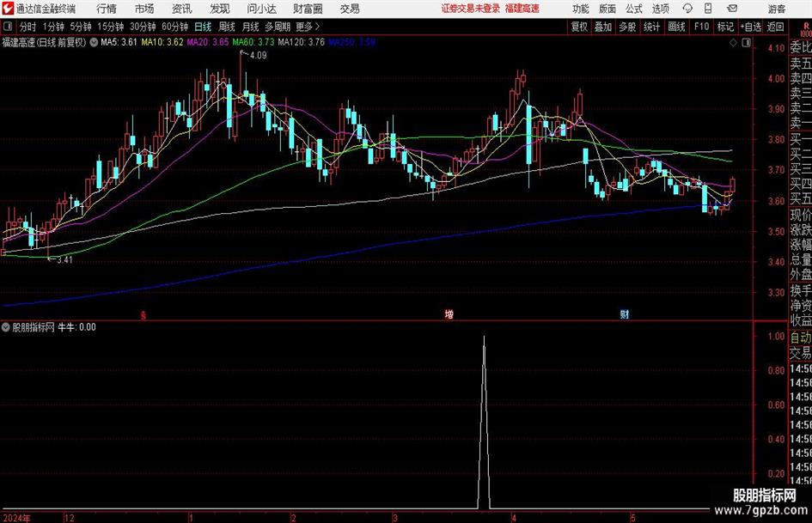The image size is (812, 523).
Task: Click the 4.09 high price label
Action: pyautogui.click(x=258, y=56)
